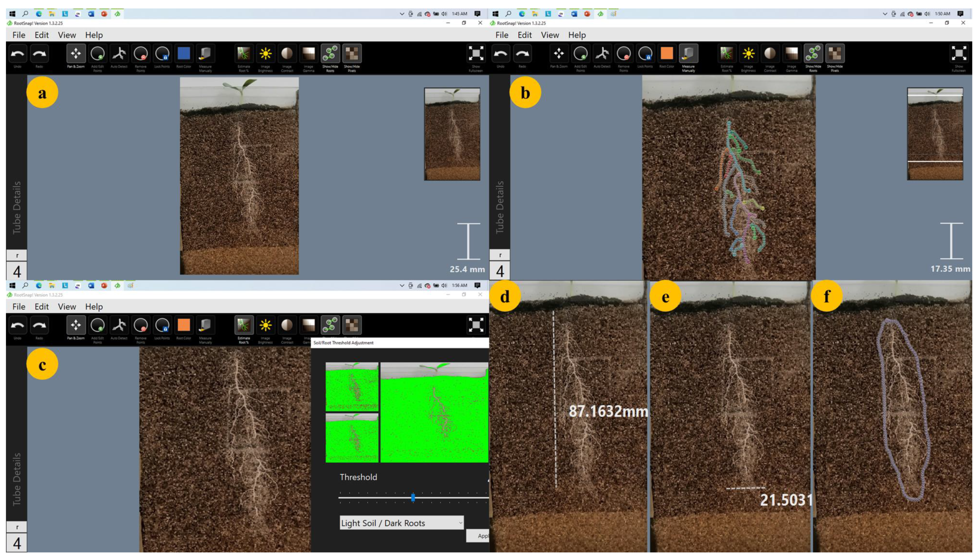Click the blue Threshold slider handle

pyautogui.click(x=413, y=498)
